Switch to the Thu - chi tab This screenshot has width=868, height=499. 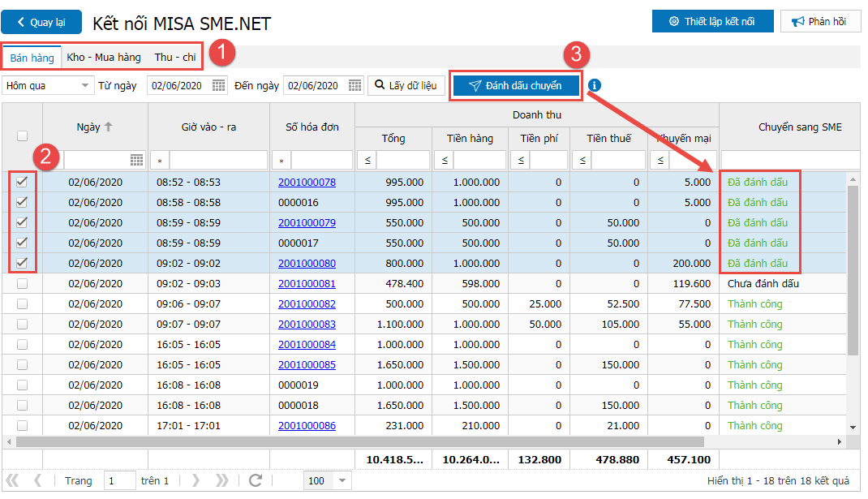coord(175,57)
